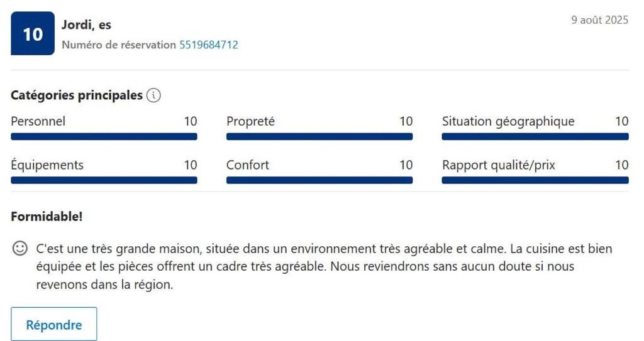
Task: Click the review paragraph about grande maison
Action: click(324, 266)
